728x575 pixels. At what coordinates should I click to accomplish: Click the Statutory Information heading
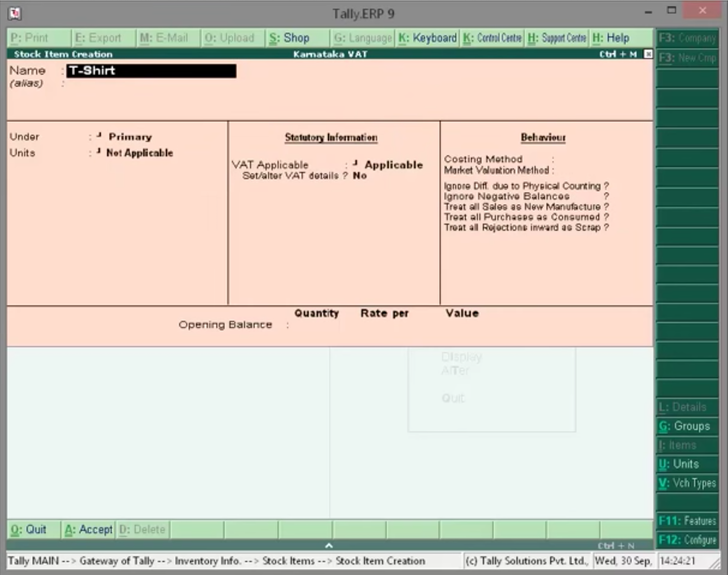(x=331, y=137)
